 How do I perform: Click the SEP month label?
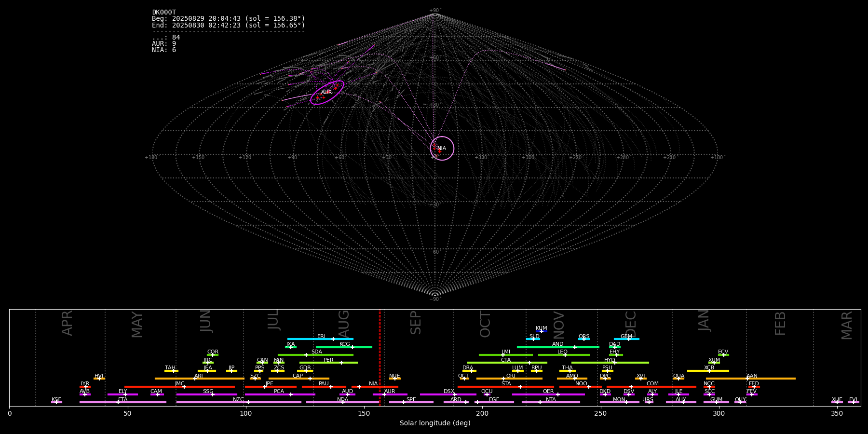tap(416, 323)
